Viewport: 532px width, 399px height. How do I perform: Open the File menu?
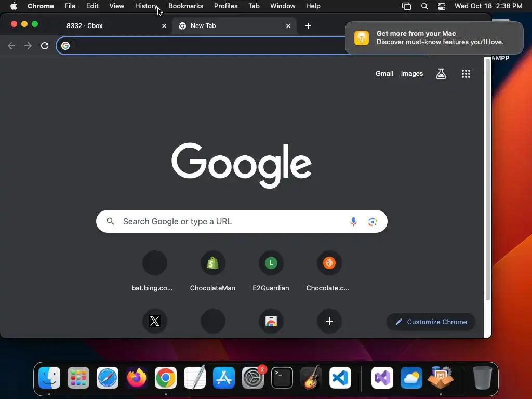(x=70, y=6)
